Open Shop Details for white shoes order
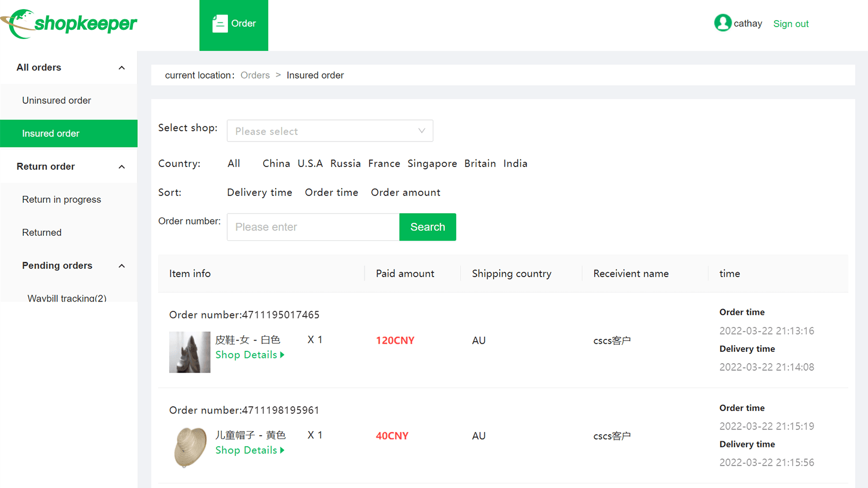 pos(250,355)
